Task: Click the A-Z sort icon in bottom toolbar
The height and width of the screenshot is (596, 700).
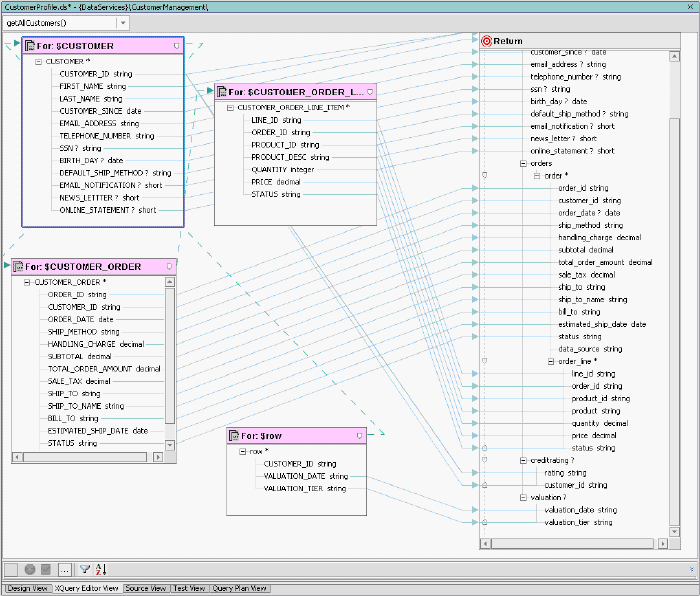Action: pos(101,569)
